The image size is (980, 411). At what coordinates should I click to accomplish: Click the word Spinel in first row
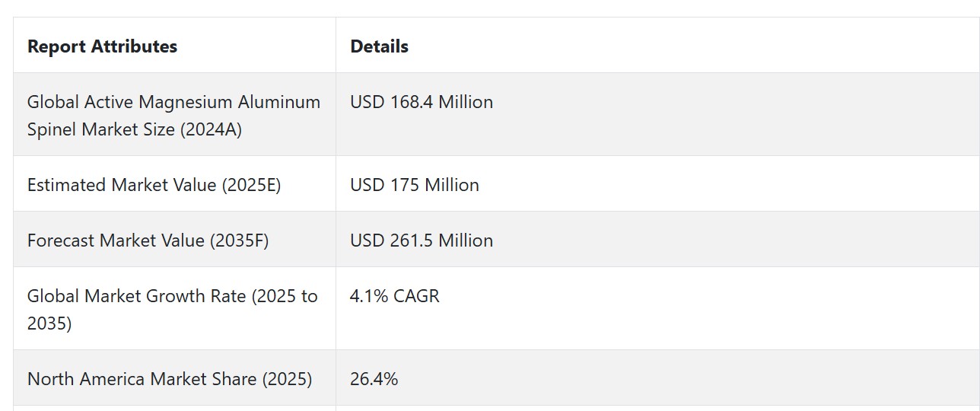pos(52,130)
